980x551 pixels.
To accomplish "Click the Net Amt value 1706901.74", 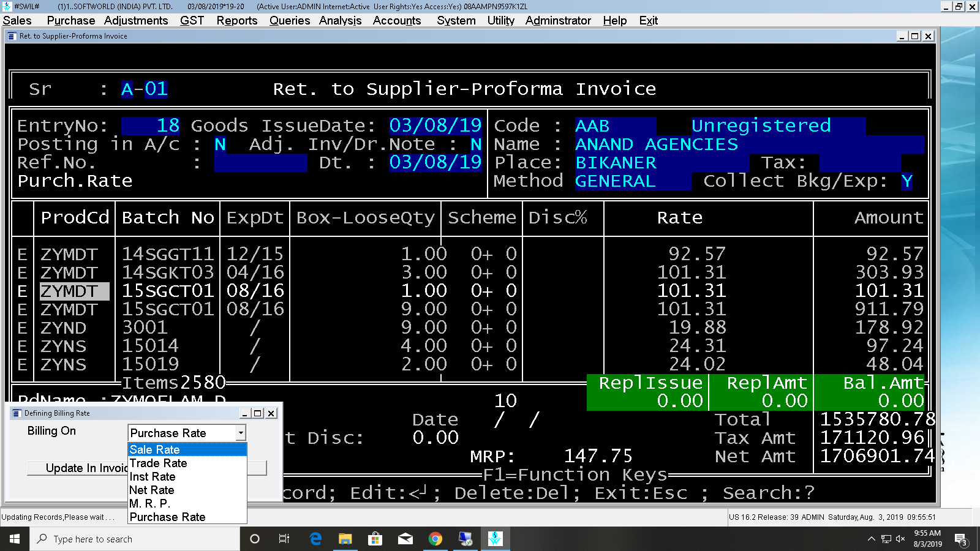I will (877, 456).
